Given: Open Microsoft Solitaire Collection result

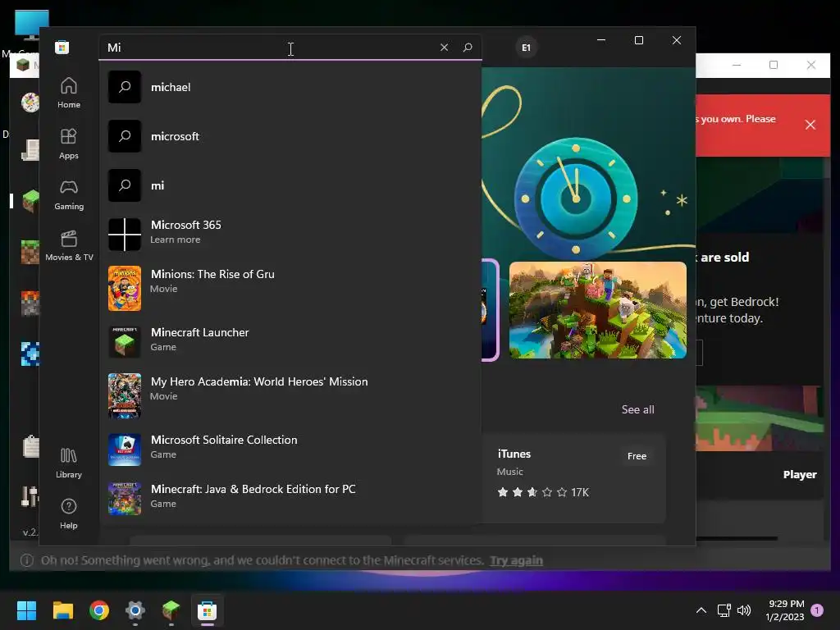Looking at the screenshot, I should point(290,449).
